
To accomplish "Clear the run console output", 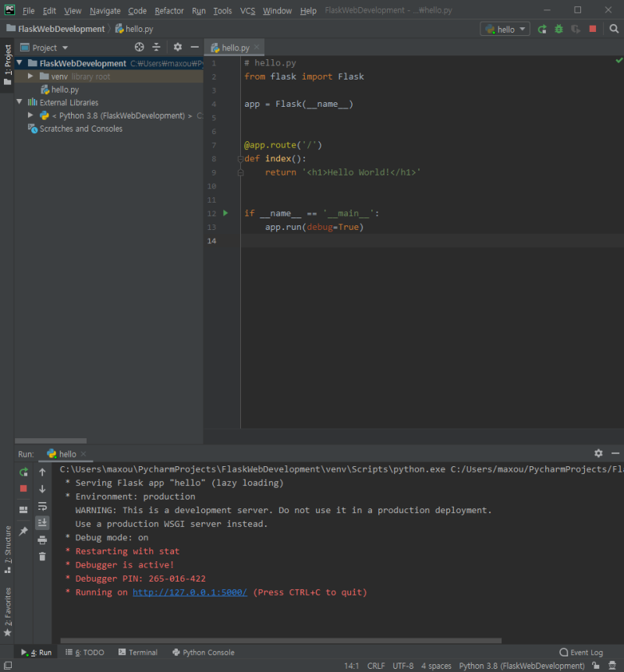I will click(42, 556).
